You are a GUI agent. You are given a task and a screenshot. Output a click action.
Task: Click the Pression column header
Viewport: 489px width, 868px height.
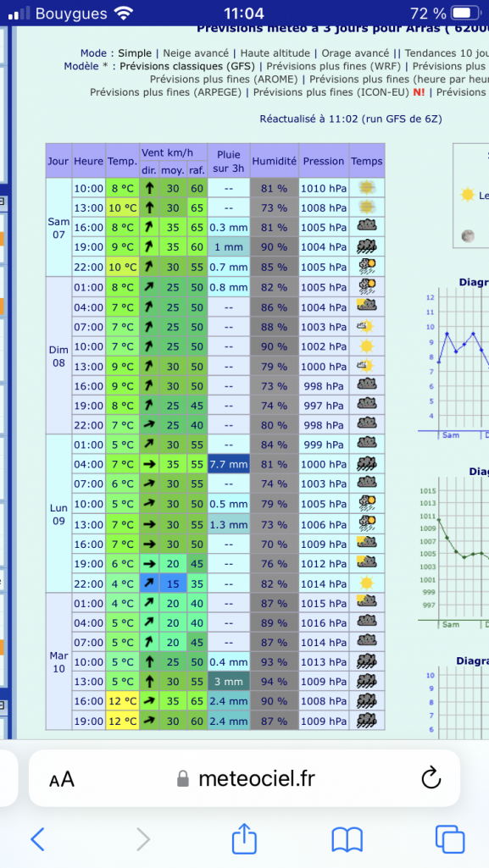[x=324, y=161]
